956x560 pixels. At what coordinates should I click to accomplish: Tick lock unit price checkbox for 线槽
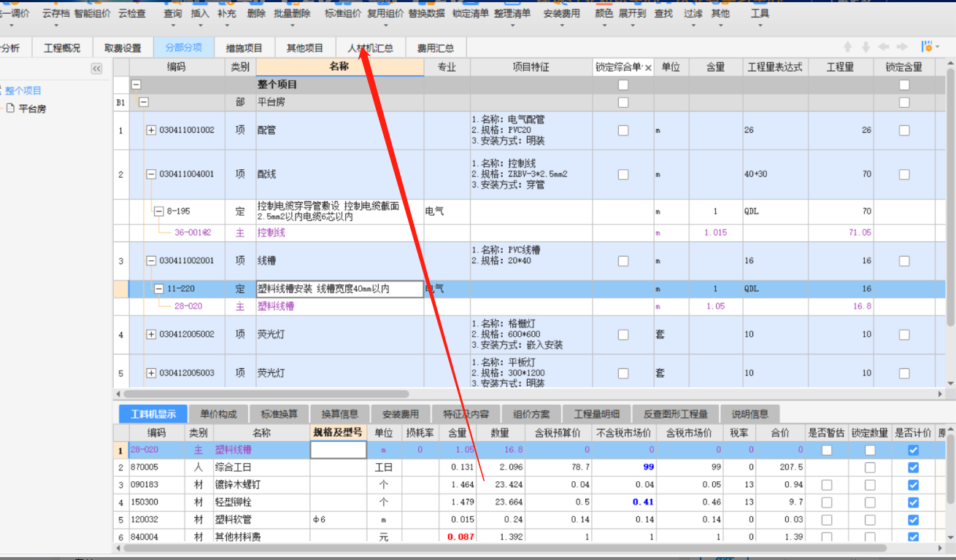click(x=622, y=261)
